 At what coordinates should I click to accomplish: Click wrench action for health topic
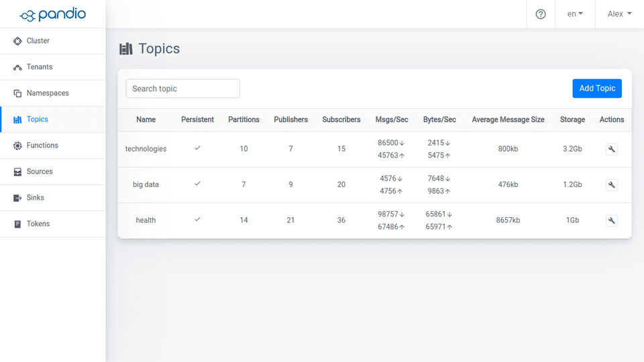[612, 221]
